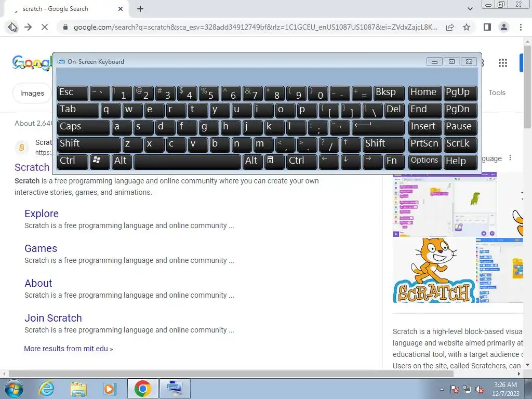Screen dimensions: 532x399
Task: Tap the up arrow key
Action: 351,144
